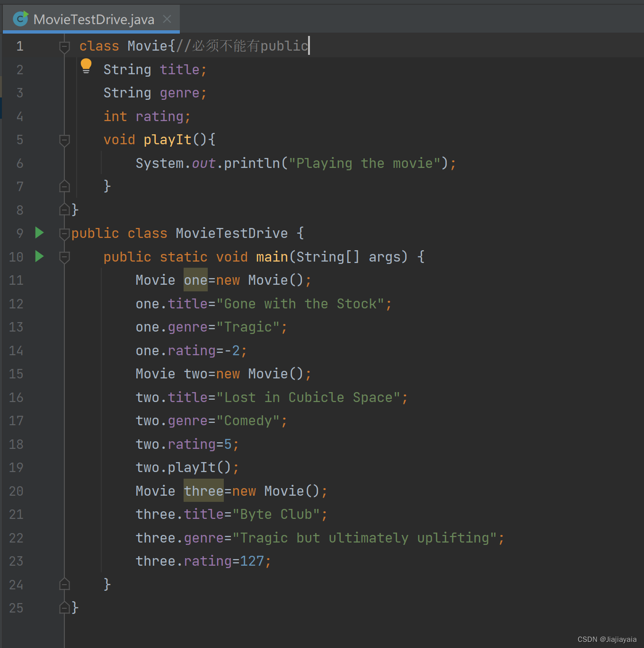
Task: Click the fold-end marker beside line 7
Action: coord(65,186)
